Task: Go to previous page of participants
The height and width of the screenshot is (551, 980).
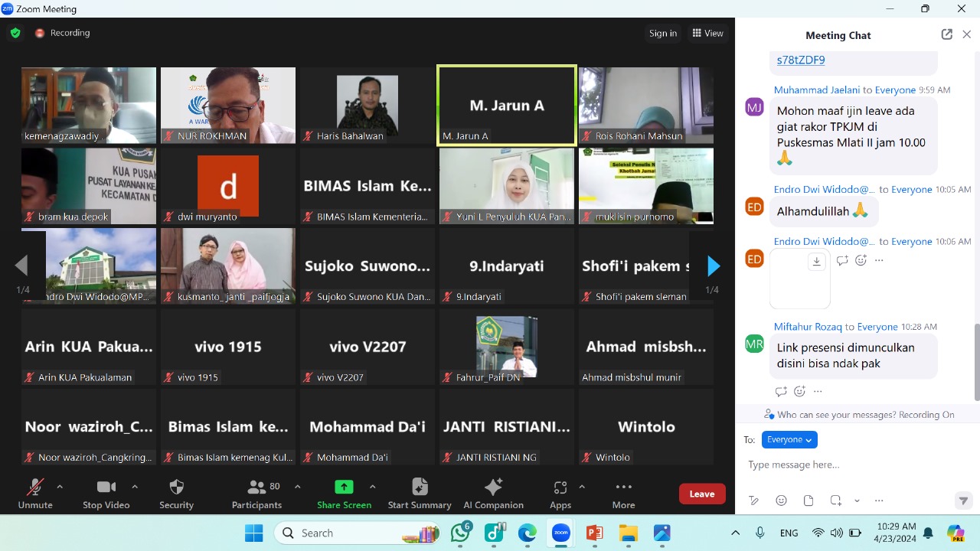Action: point(21,266)
